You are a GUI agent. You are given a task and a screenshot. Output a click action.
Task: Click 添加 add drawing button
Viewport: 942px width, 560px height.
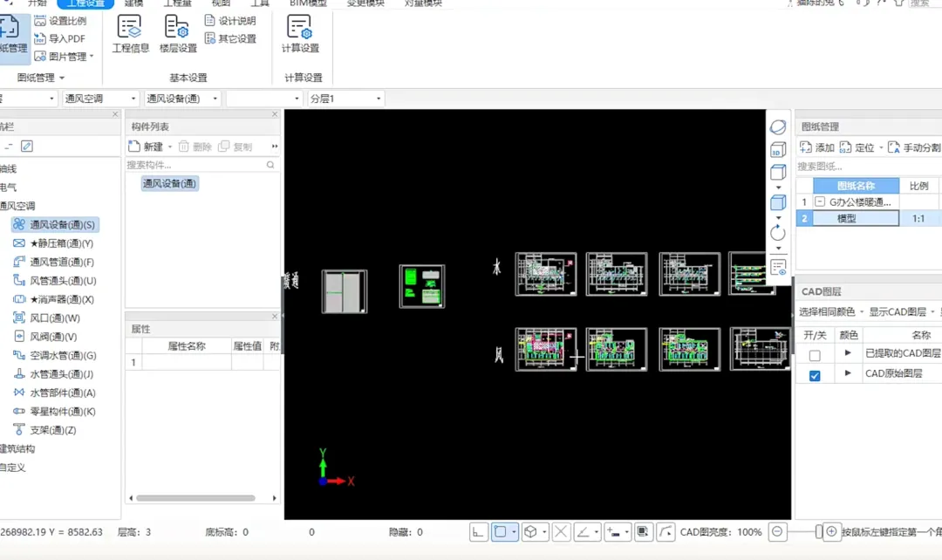click(816, 147)
